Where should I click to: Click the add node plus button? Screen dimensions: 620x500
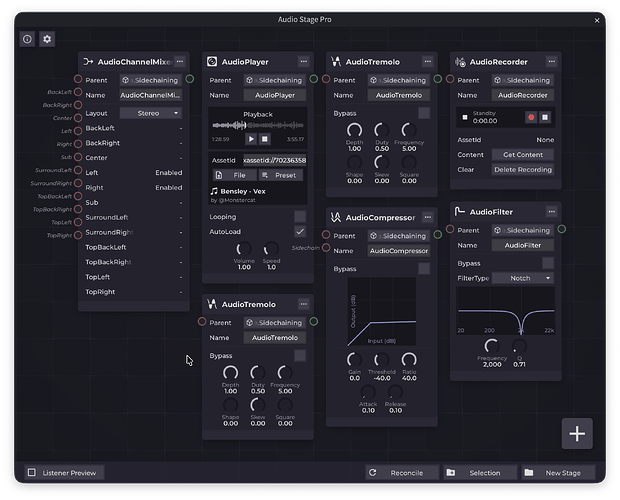tap(577, 434)
